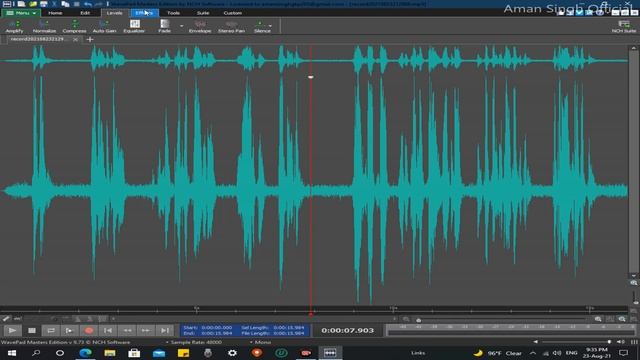Open the Normalize effect
Image resolution: width=640 pixels, height=360 pixels.
[x=44, y=26]
